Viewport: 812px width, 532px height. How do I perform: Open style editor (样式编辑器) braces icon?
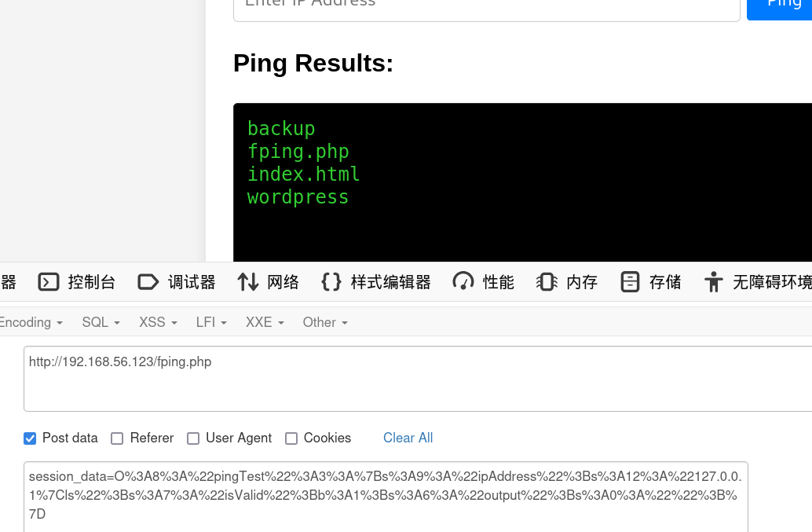(331, 282)
